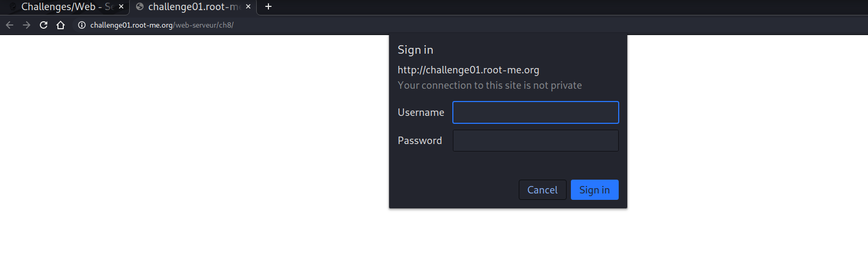
Task: Click the forward navigation arrow
Action: point(27,25)
